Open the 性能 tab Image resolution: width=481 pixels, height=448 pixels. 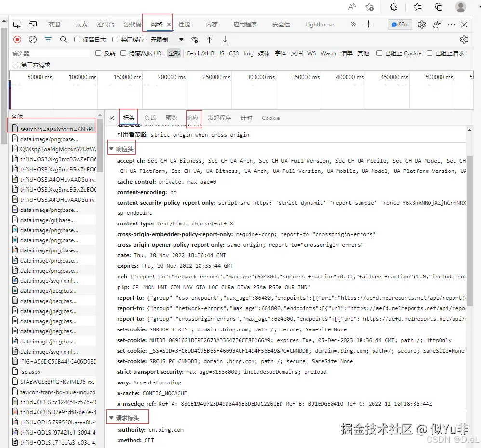point(185,25)
